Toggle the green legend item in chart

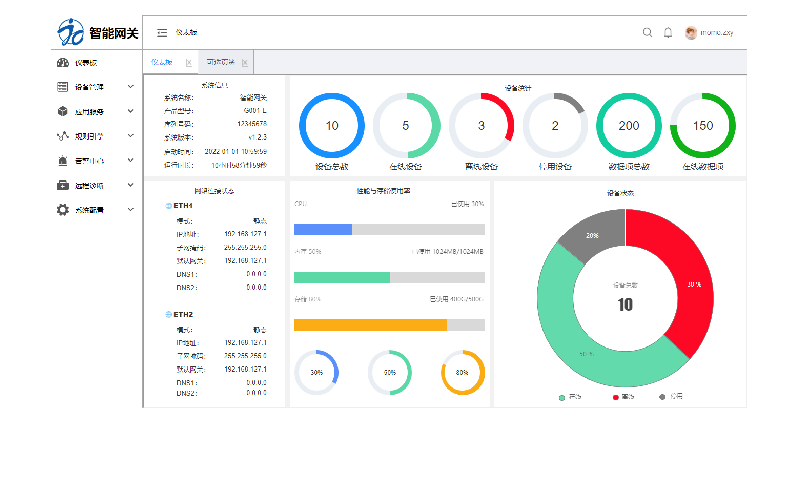(561, 397)
